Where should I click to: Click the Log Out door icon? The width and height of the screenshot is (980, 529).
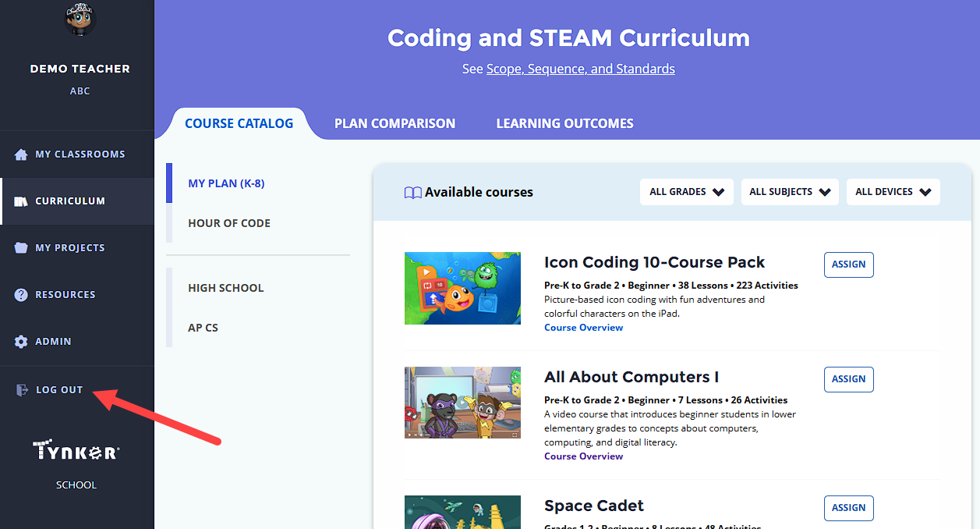[x=23, y=390]
